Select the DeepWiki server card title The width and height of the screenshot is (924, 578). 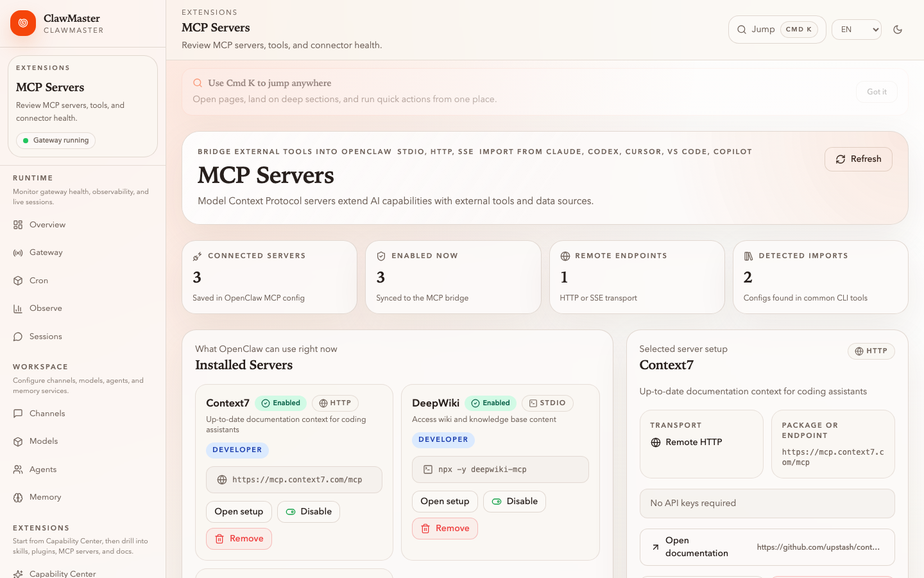click(436, 403)
